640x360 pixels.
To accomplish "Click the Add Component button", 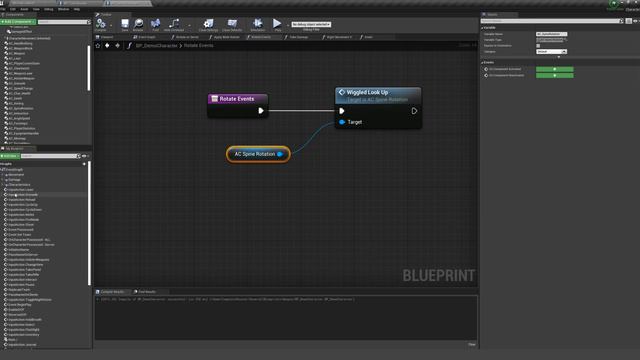I will (18, 22).
